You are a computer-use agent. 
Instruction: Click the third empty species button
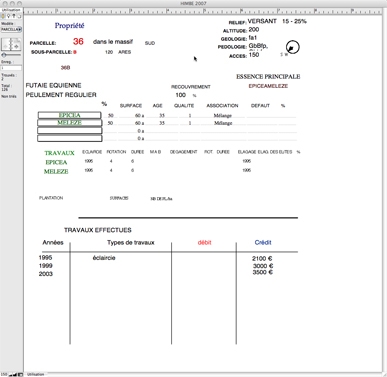coord(69,131)
